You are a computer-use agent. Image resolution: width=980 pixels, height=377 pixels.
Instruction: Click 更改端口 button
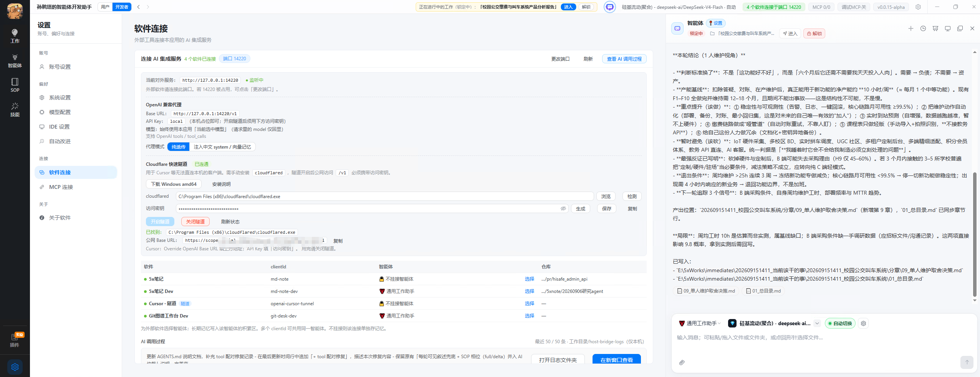coord(560,59)
